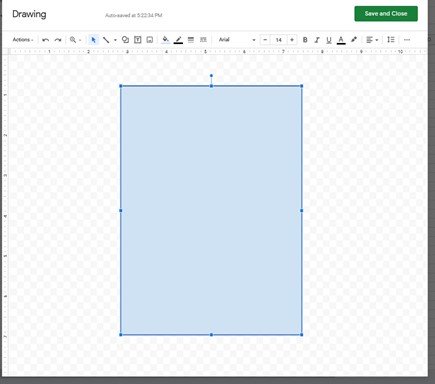
Task: Click the rectangle's top-left resize handle
Action: click(121, 86)
